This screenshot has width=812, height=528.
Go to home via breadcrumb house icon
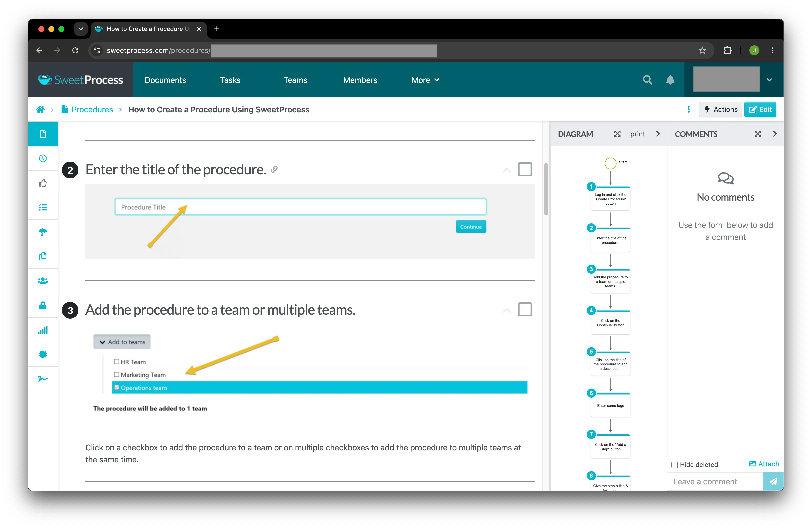(40, 109)
